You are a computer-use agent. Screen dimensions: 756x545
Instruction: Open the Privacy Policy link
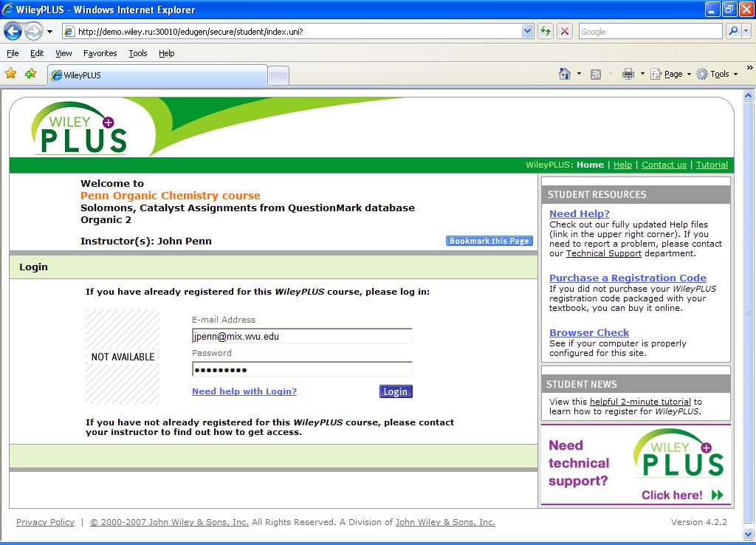pyautogui.click(x=45, y=522)
